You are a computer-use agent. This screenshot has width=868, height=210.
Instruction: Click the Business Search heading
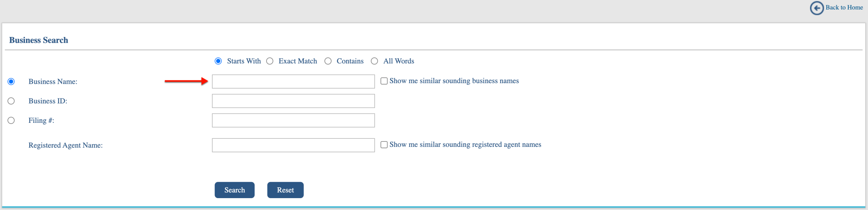point(39,40)
